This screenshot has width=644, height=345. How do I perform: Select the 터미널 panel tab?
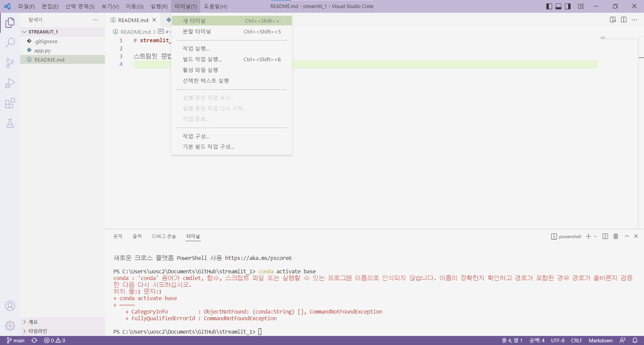click(x=193, y=236)
